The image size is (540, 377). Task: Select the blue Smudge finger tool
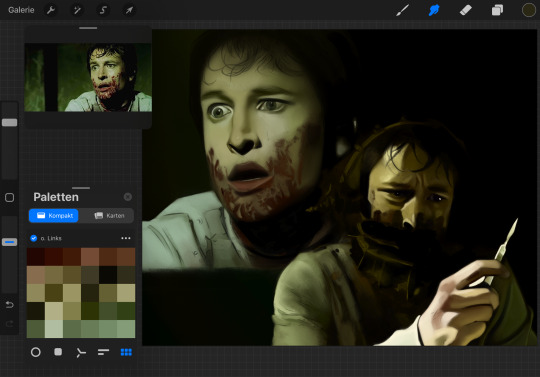pyautogui.click(x=434, y=10)
